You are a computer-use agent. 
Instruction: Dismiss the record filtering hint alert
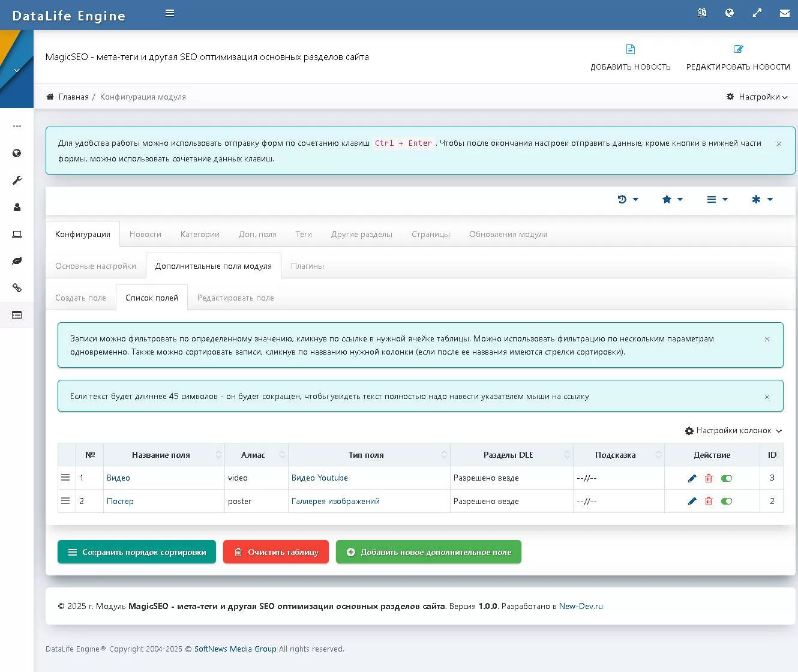(767, 339)
